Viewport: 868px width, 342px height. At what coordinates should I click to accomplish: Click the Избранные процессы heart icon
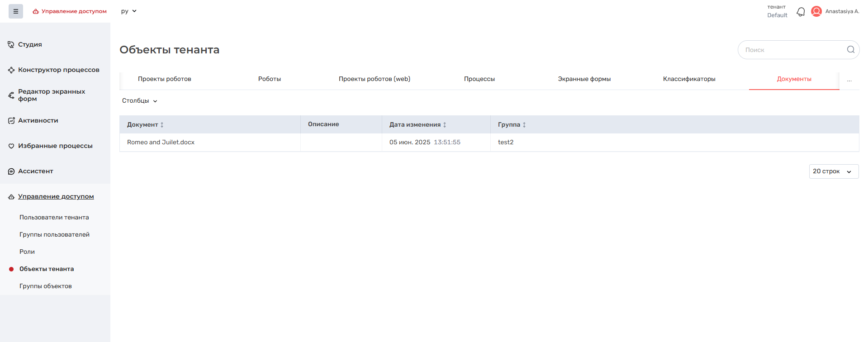[x=11, y=146]
